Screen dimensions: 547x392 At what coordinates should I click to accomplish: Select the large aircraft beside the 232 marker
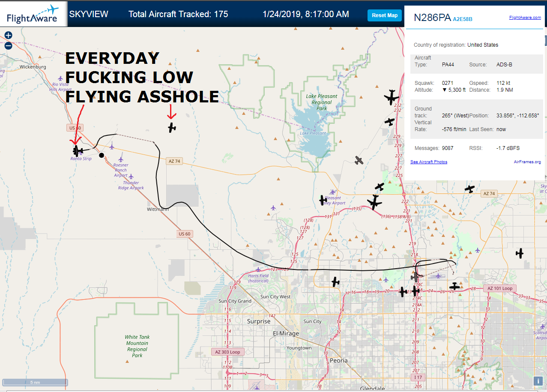(x=392, y=97)
